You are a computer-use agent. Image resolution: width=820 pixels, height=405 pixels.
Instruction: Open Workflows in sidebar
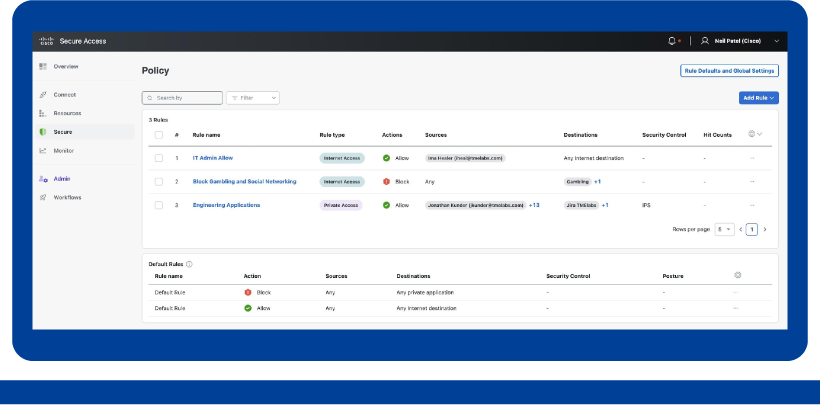click(x=67, y=197)
